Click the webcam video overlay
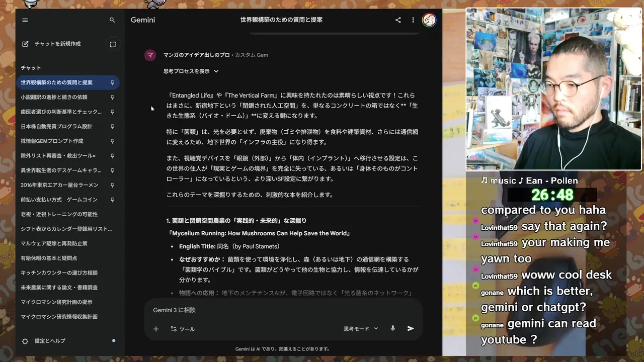Image resolution: width=644 pixels, height=362 pixels. 553,89
